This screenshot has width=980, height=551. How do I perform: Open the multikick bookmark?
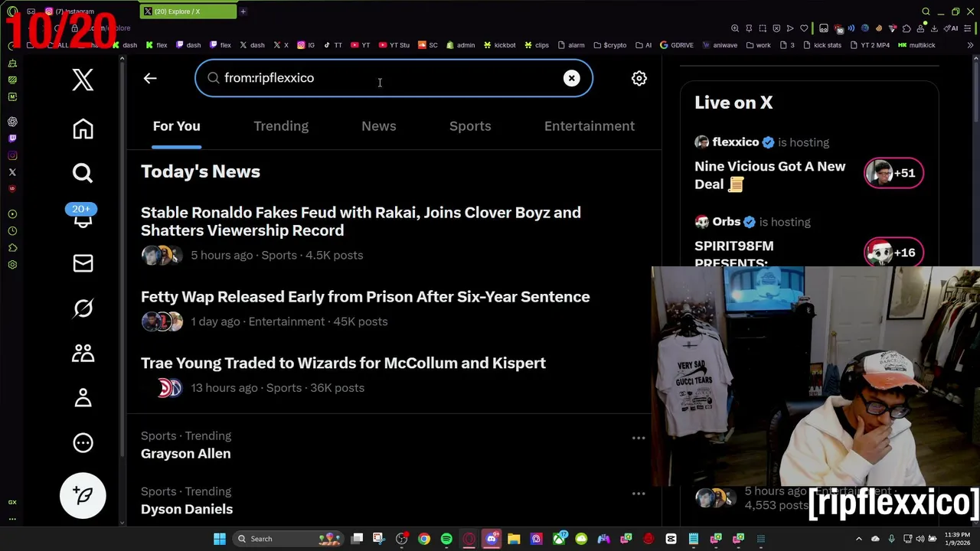point(916,45)
